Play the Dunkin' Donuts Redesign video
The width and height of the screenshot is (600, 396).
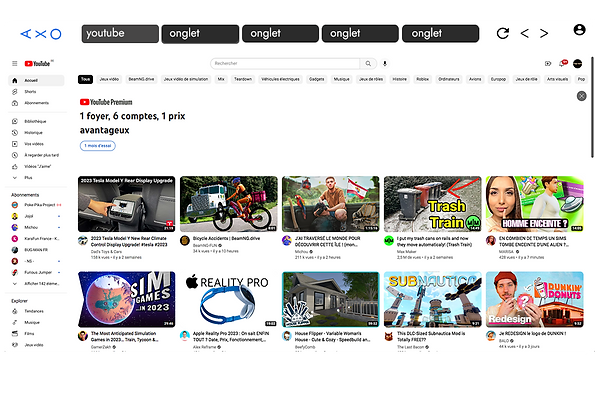pos(535,300)
